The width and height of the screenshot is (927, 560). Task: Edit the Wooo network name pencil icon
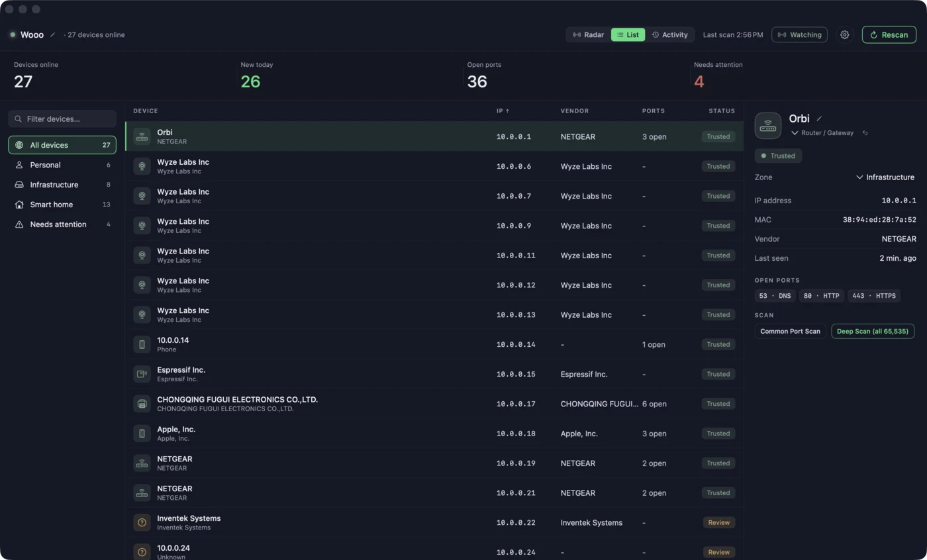pyautogui.click(x=53, y=35)
